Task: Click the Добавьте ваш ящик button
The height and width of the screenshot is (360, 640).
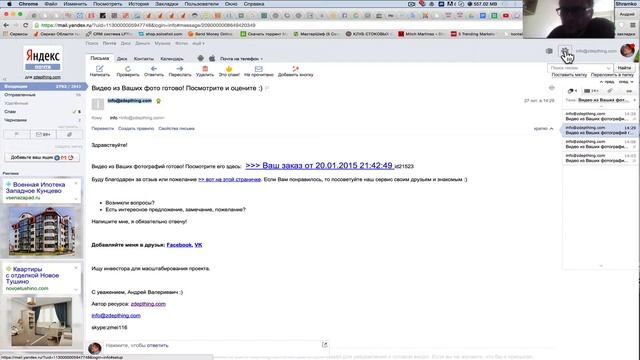Action: [x=42, y=157]
